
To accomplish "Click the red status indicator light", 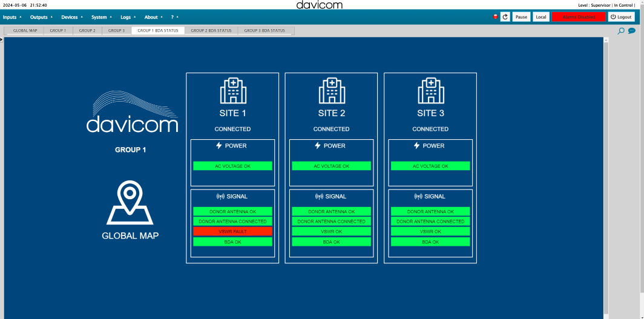I will click(496, 17).
